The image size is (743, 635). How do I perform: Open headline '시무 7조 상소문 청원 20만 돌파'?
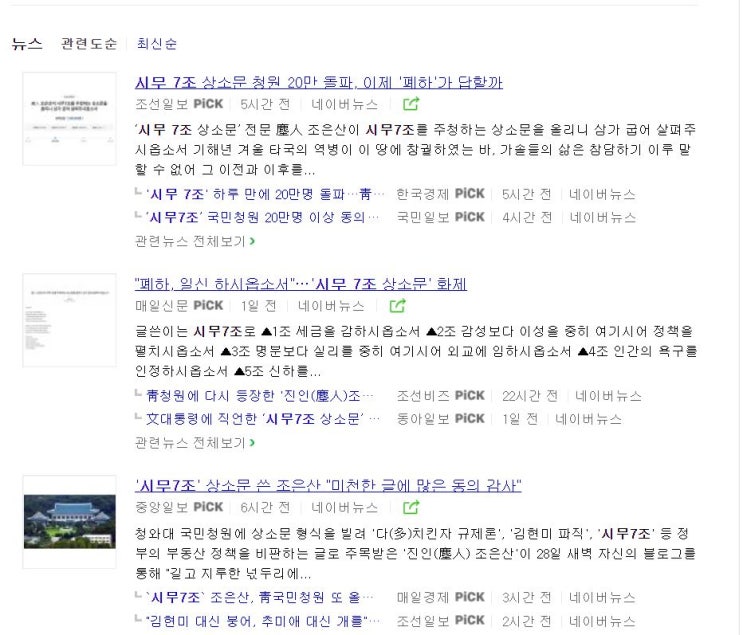[x=318, y=82]
